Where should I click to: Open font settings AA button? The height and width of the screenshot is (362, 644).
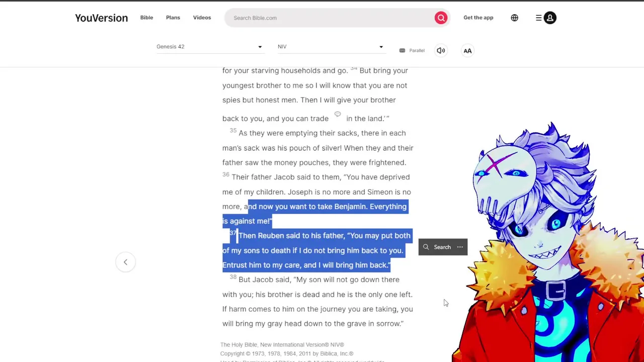click(467, 50)
